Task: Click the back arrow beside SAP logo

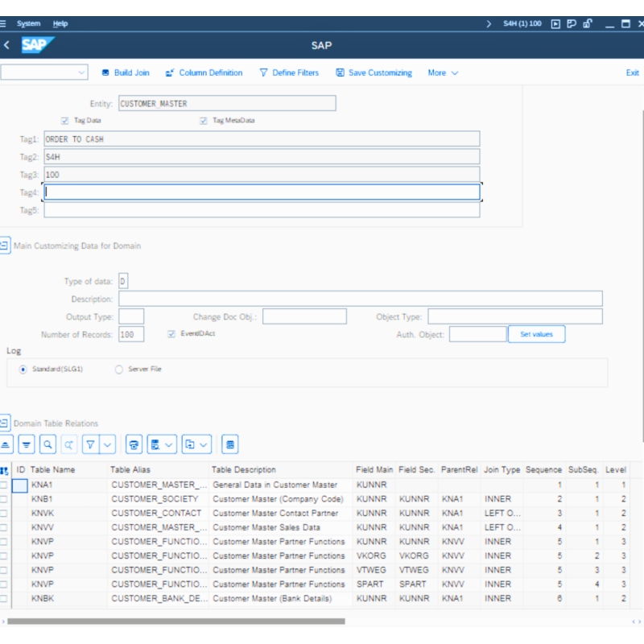Action: (7, 46)
